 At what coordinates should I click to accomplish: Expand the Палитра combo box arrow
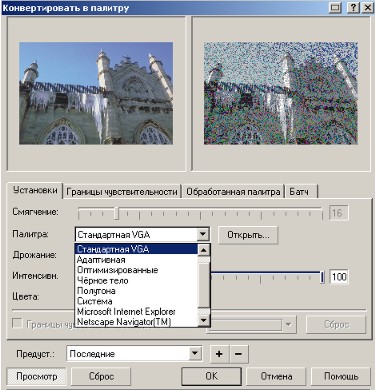pos(203,234)
